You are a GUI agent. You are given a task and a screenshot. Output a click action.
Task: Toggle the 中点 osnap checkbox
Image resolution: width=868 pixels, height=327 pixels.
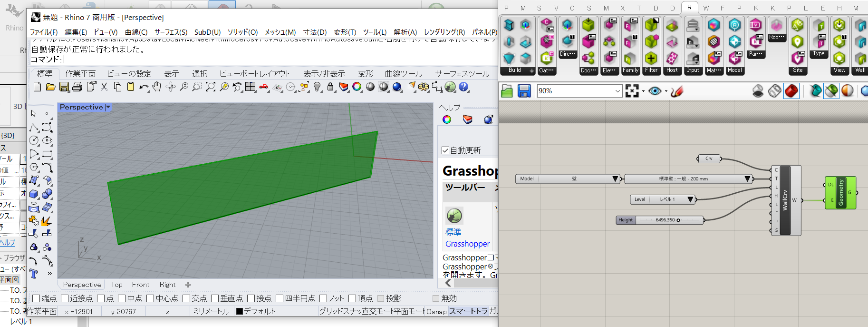[x=122, y=298]
